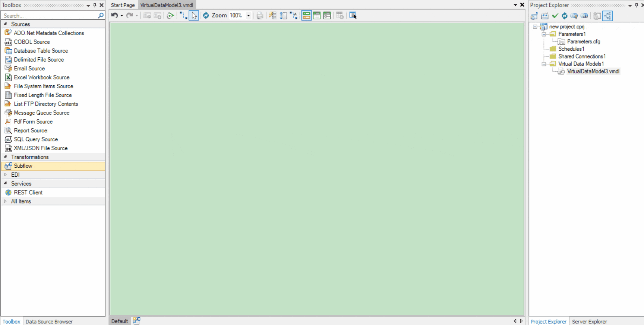Select the pointer cursor tool

(194, 15)
